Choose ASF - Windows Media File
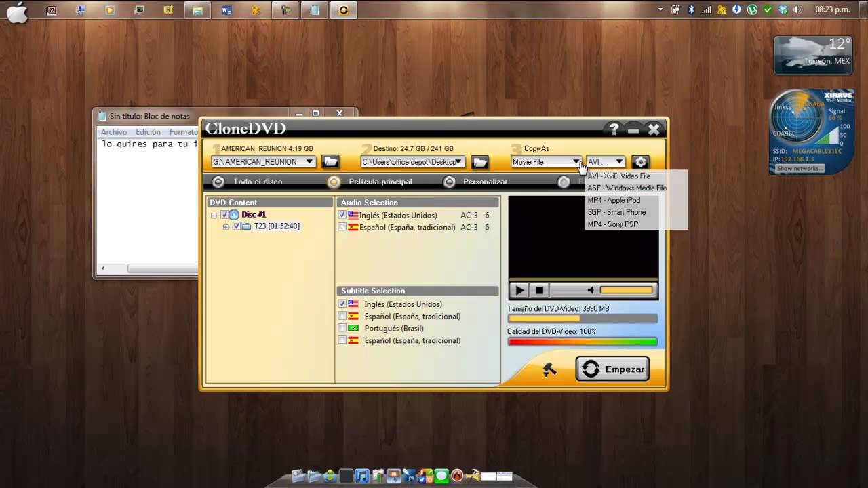The height and width of the screenshot is (488, 868). 636,188
